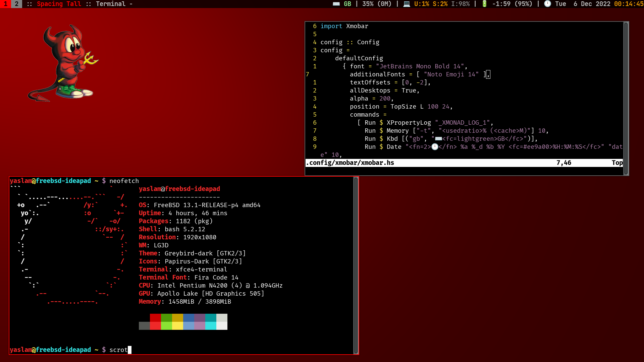Click the laptop CPU icon in the status bar

[x=407, y=4]
